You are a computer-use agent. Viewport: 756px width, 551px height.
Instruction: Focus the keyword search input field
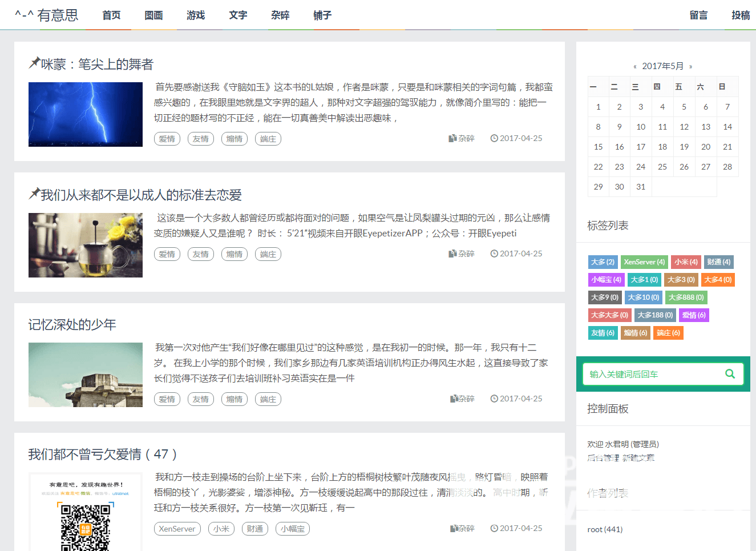click(653, 374)
